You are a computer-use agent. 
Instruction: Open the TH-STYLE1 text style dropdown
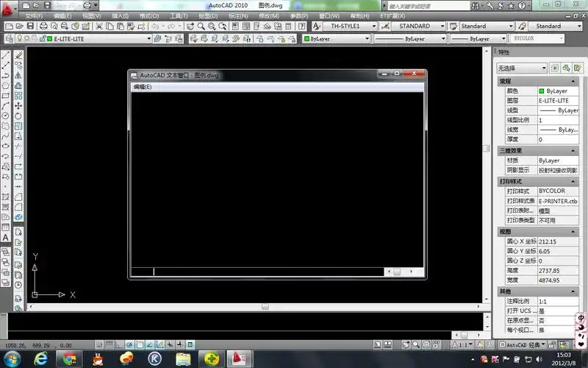coord(374,26)
